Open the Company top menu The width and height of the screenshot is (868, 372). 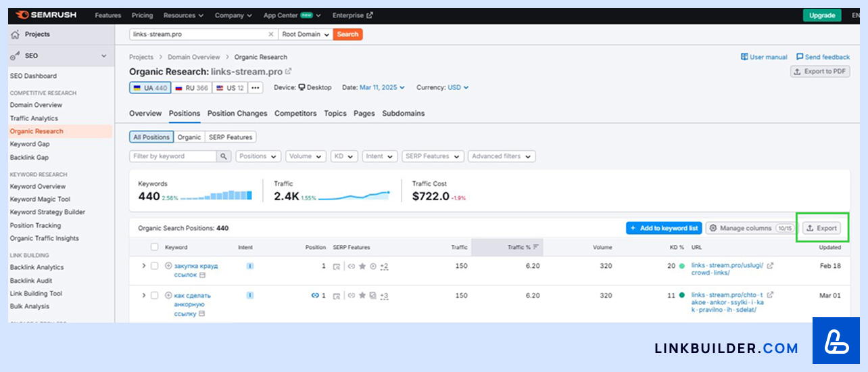click(x=233, y=15)
